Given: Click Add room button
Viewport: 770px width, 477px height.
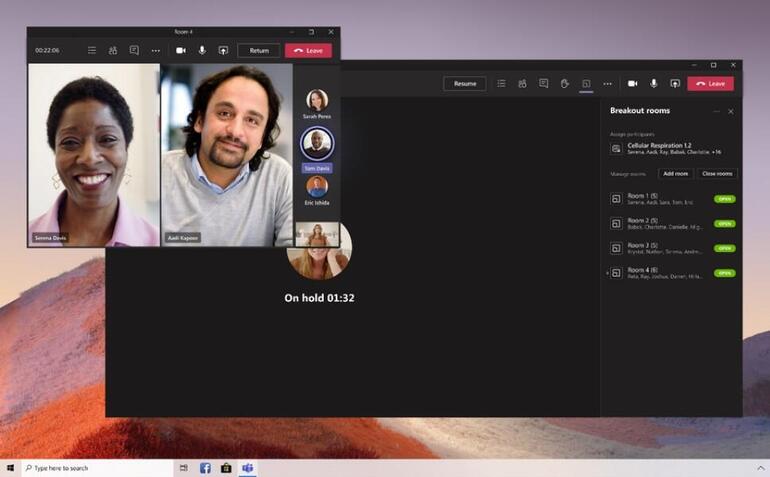Looking at the screenshot, I should pos(675,173).
